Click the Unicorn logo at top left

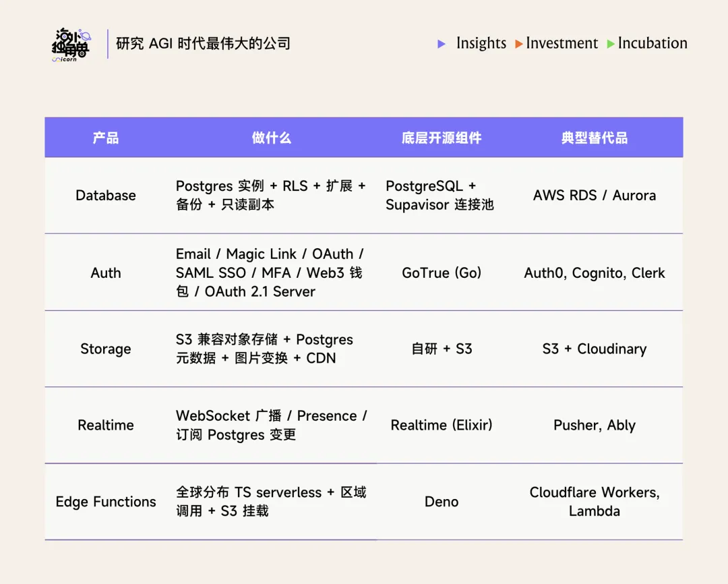coord(71,45)
